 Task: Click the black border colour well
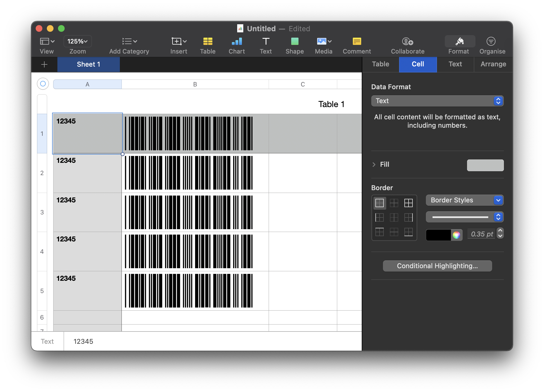(438, 235)
